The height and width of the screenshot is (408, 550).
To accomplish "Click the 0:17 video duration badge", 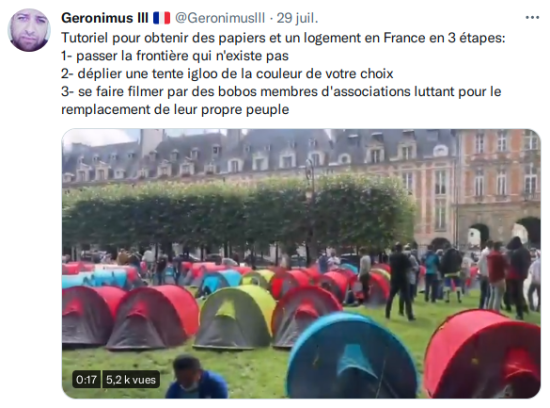I will [86, 379].
